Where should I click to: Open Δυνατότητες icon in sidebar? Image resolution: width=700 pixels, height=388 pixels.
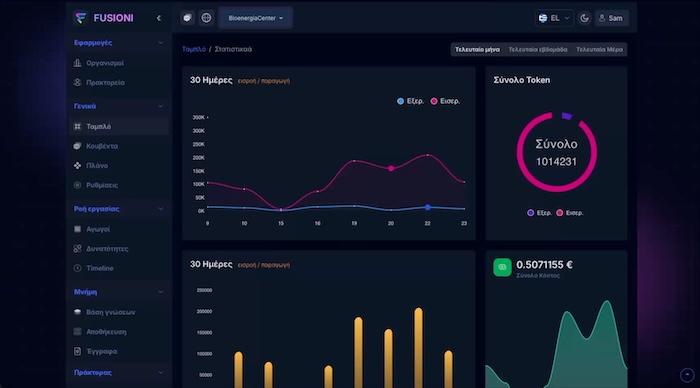77,249
